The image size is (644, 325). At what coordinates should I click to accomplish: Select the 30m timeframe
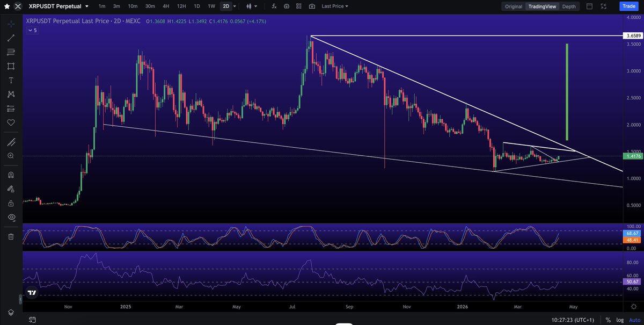coord(150,6)
